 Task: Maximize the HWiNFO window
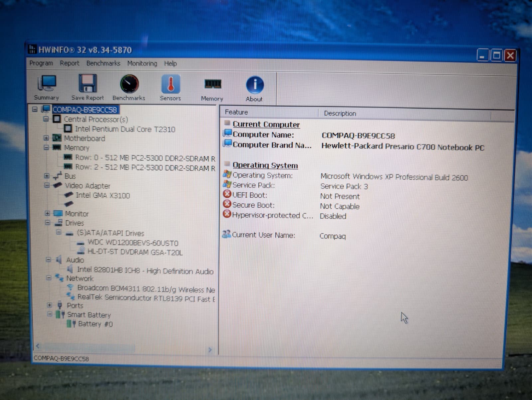click(x=496, y=55)
